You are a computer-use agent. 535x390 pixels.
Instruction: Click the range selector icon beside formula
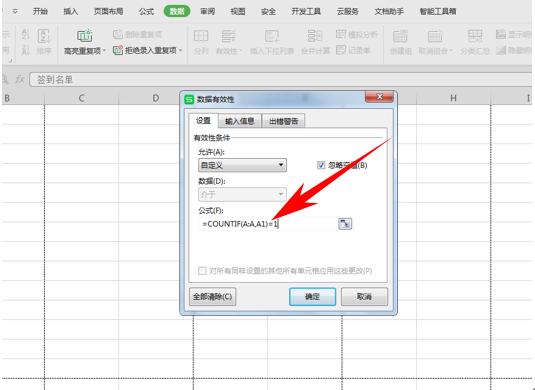point(345,224)
